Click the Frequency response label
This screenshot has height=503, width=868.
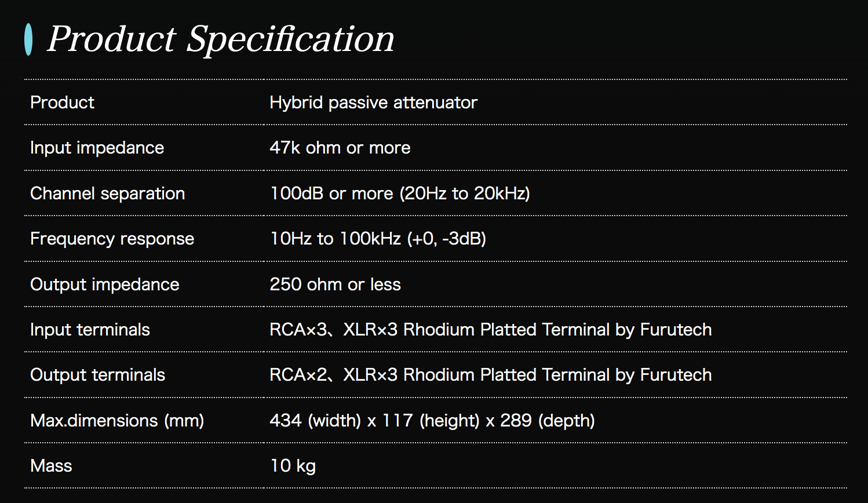pyautogui.click(x=112, y=239)
